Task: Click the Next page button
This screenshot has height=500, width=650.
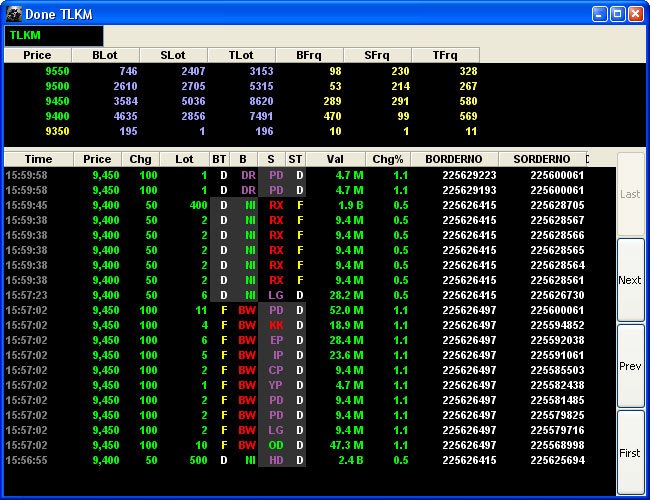Action: click(631, 280)
